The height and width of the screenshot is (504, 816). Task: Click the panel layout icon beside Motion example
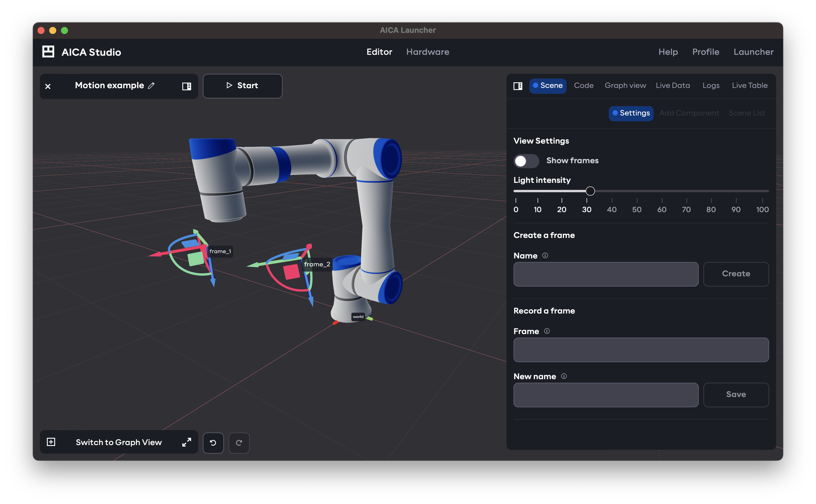pos(187,86)
